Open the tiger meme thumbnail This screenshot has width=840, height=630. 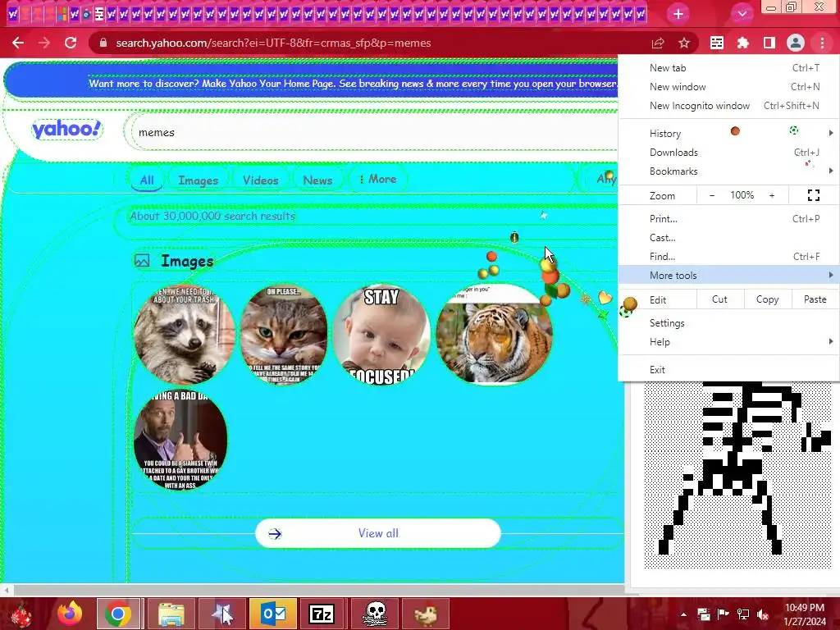click(x=494, y=335)
